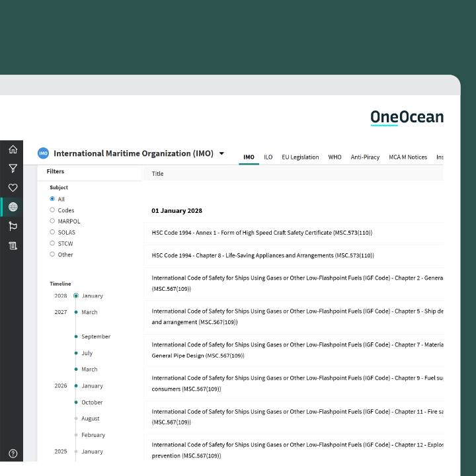This screenshot has width=476, height=476.
Task: Choose the SOLAS radio option
Action: click(x=53, y=232)
